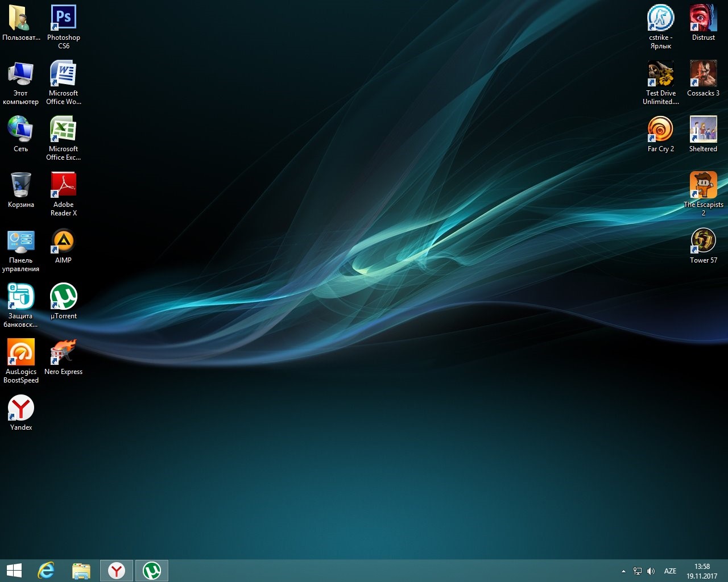Select the AusLogics BoostSpeed icon
Image resolution: width=728 pixels, height=582 pixels.
tap(21, 352)
